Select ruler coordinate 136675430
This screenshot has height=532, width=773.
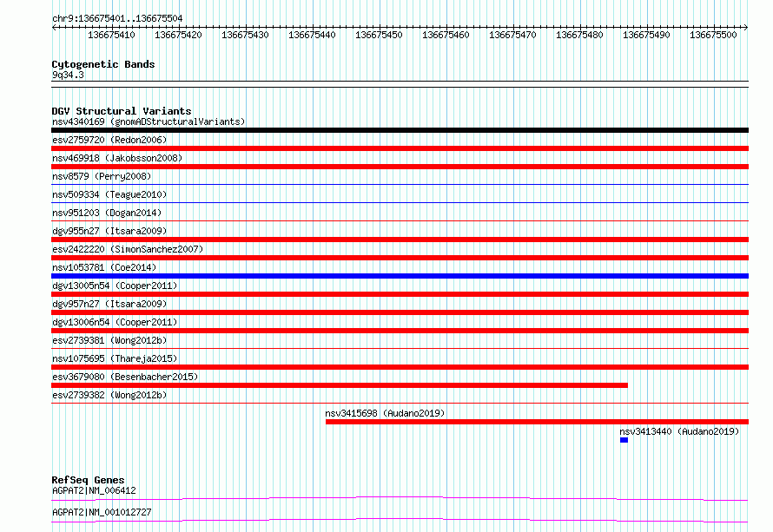[245, 35]
